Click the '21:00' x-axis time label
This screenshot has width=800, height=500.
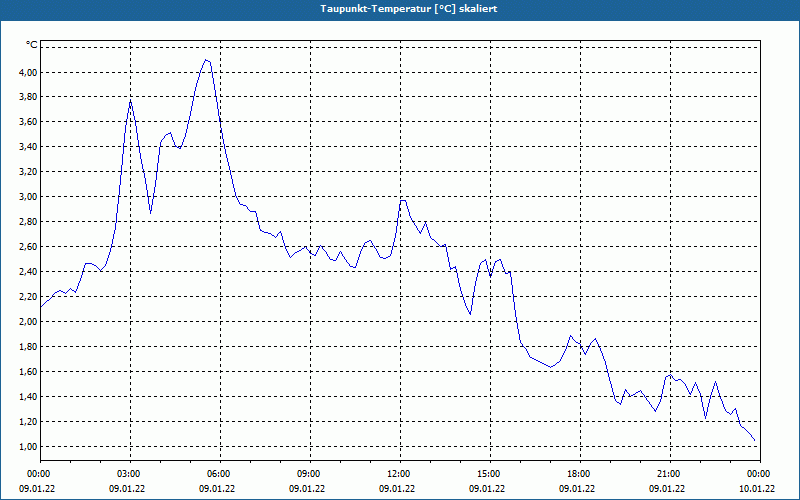[667, 474]
